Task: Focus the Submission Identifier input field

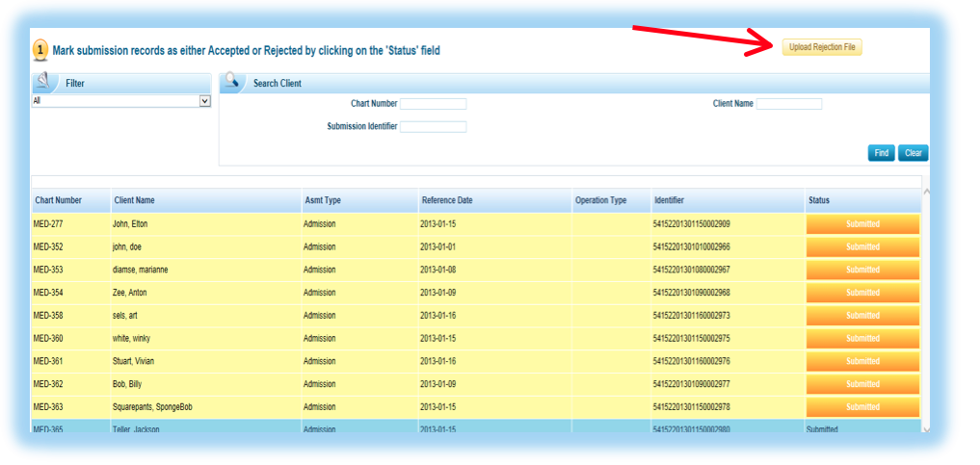Action: (433, 126)
